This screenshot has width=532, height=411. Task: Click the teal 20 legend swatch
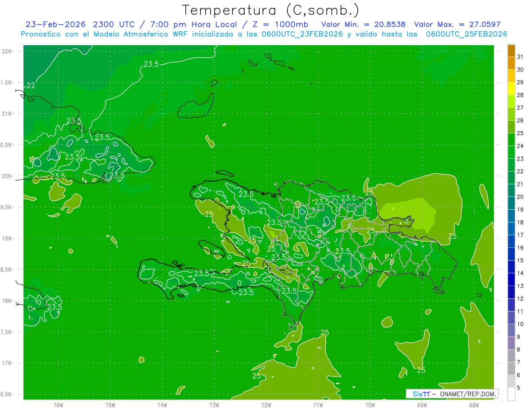coord(511,191)
